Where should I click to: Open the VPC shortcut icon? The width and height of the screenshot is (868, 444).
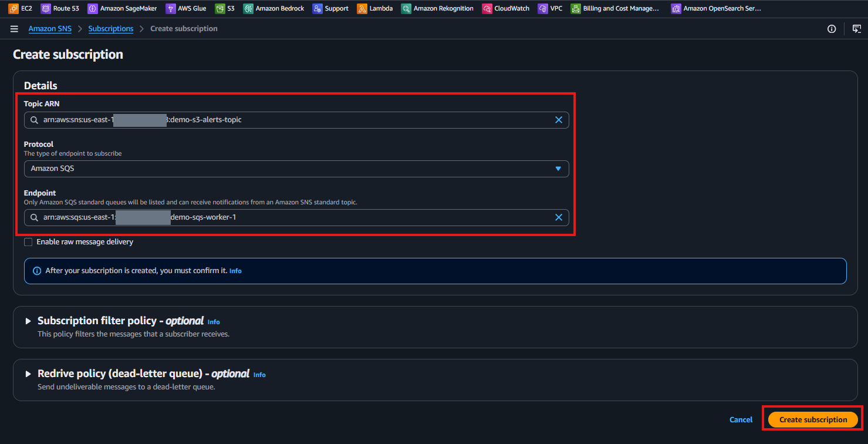pos(542,9)
